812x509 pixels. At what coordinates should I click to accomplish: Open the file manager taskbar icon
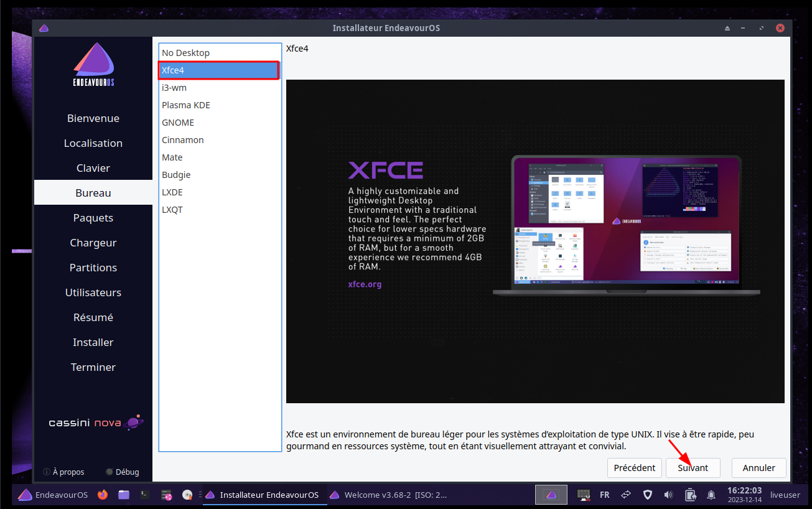124,495
